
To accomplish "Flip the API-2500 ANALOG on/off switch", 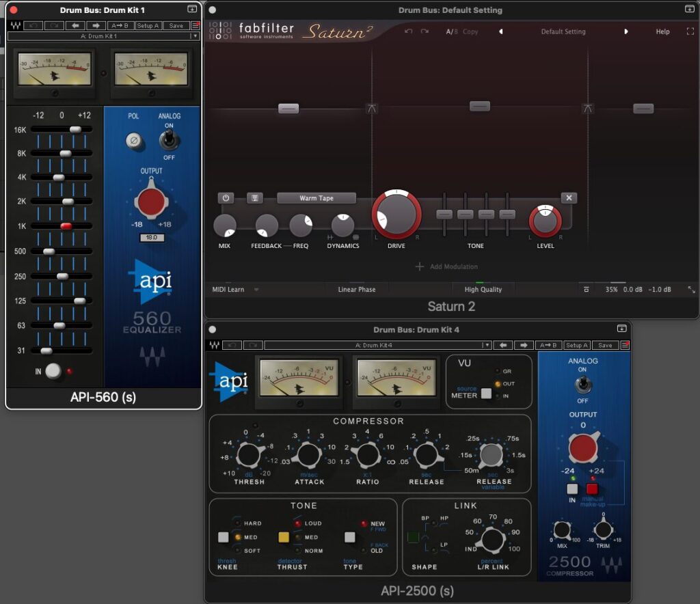I will 582,383.
